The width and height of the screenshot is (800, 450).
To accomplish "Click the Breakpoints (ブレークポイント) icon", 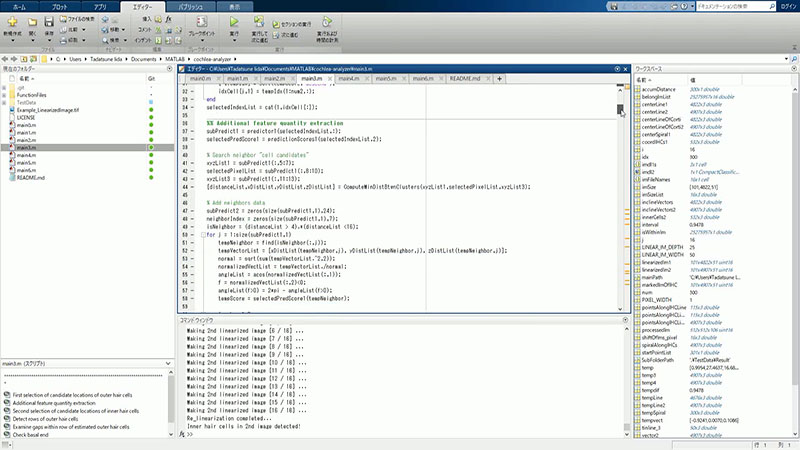I will [202, 21].
